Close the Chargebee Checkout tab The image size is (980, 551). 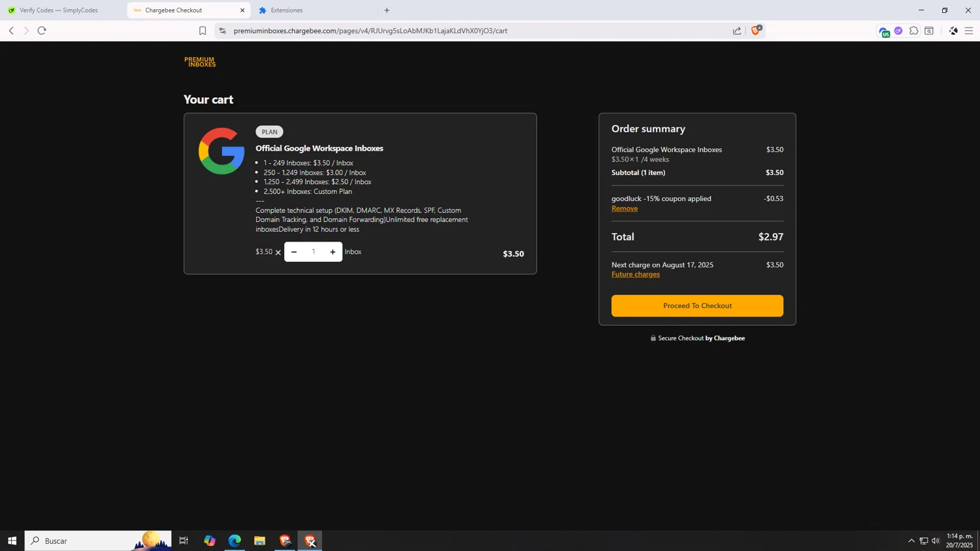click(242, 10)
